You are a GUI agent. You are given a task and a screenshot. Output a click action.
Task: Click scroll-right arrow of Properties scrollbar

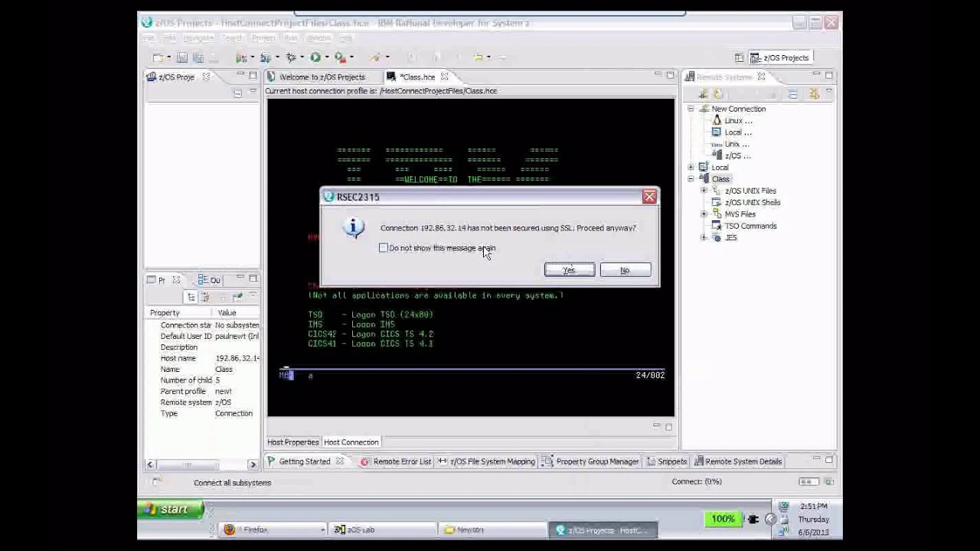pos(253,465)
